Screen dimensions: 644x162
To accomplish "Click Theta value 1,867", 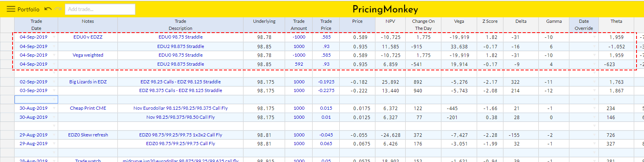I will tap(617, 90).
